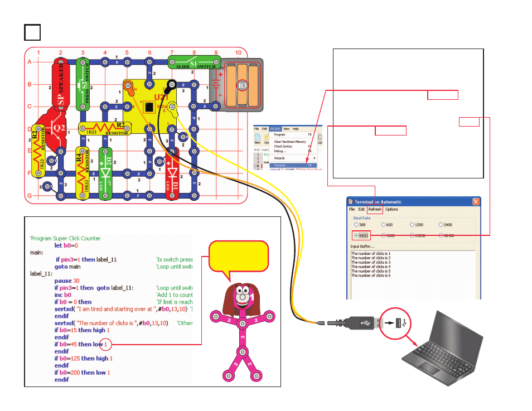Click the Open folder toolbar icon
The height and width of the screenshot is (411, 532).
pos(267,138)
